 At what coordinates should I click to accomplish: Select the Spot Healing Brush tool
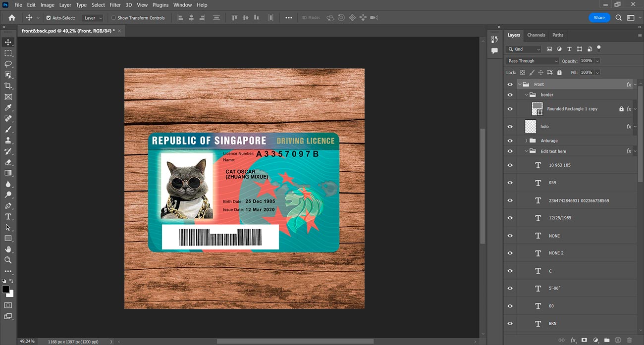[x=8, y=118]
